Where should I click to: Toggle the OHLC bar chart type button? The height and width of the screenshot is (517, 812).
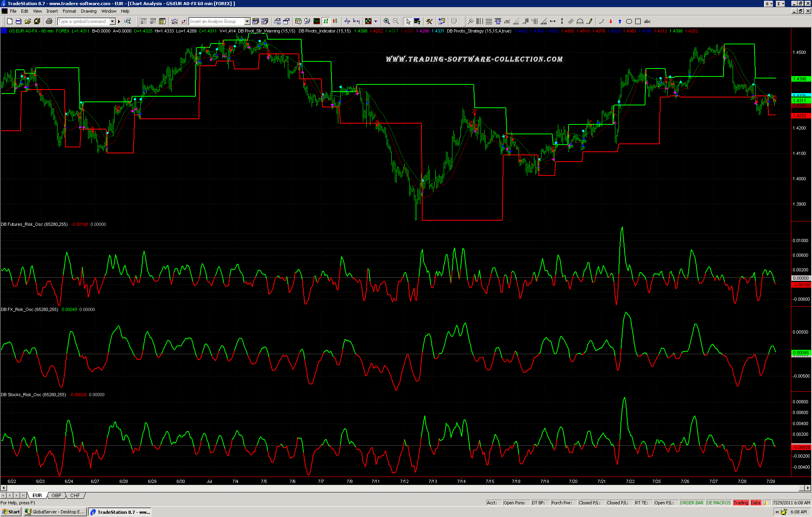pos(326,21)
